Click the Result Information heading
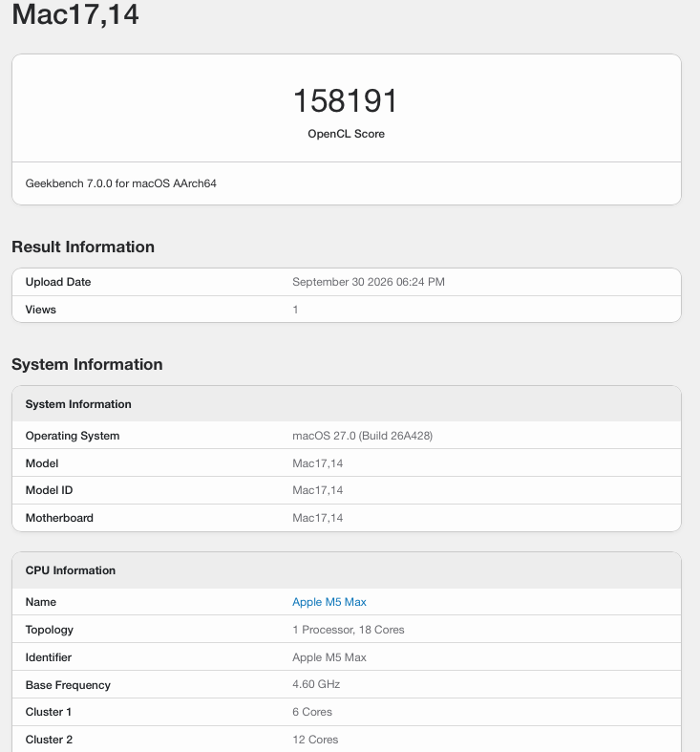The width and height of the screenshot is (700, 752). pyautogui.click(x=83, y=247)
